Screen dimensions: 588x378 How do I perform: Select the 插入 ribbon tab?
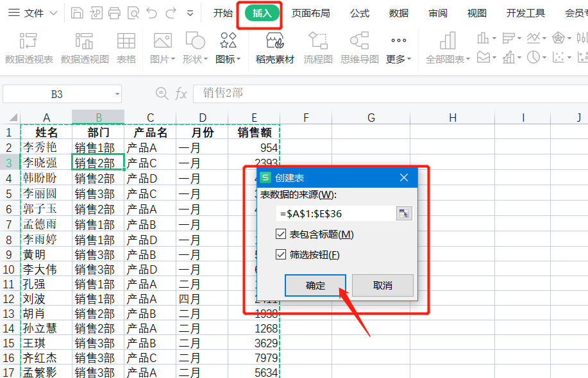[262, 13]
